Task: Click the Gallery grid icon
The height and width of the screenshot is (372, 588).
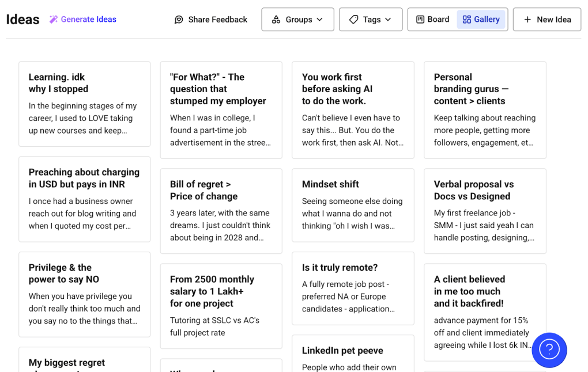Action: point(467,20)
